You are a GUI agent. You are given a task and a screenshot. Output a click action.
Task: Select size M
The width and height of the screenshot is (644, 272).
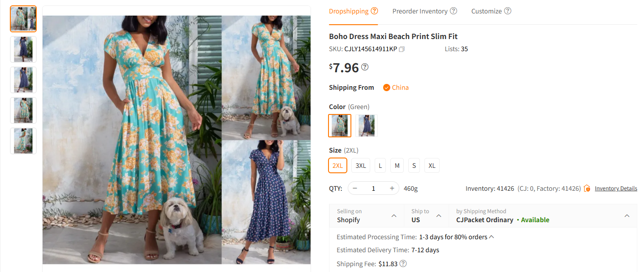pos(397,165)
